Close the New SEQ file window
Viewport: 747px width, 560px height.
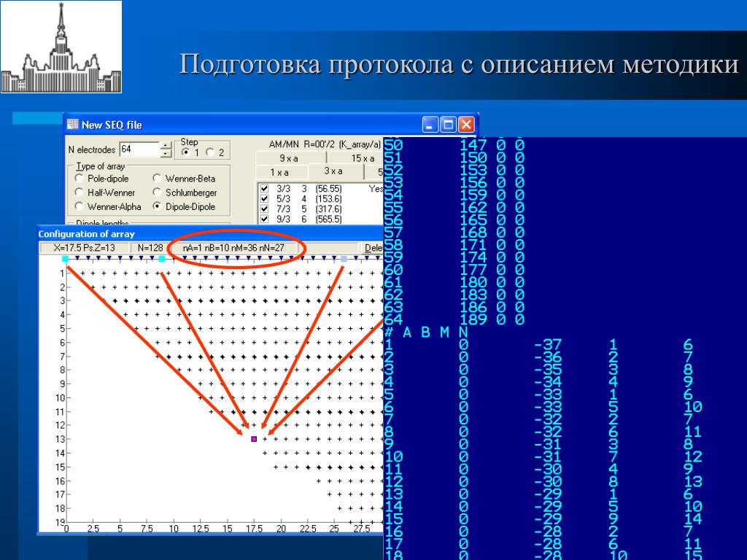click(x=466, y=125)
